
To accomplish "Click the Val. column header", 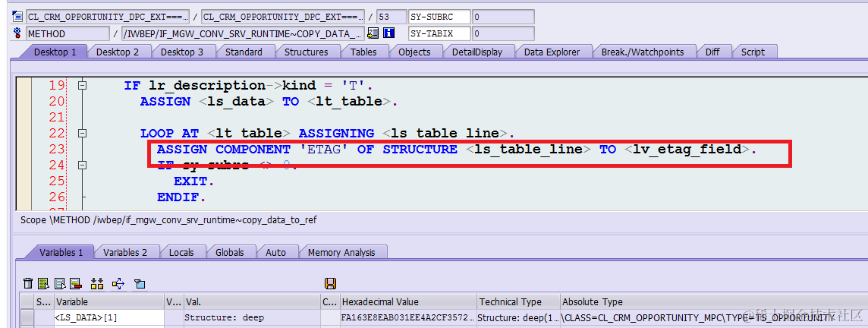I will point(251,302).
